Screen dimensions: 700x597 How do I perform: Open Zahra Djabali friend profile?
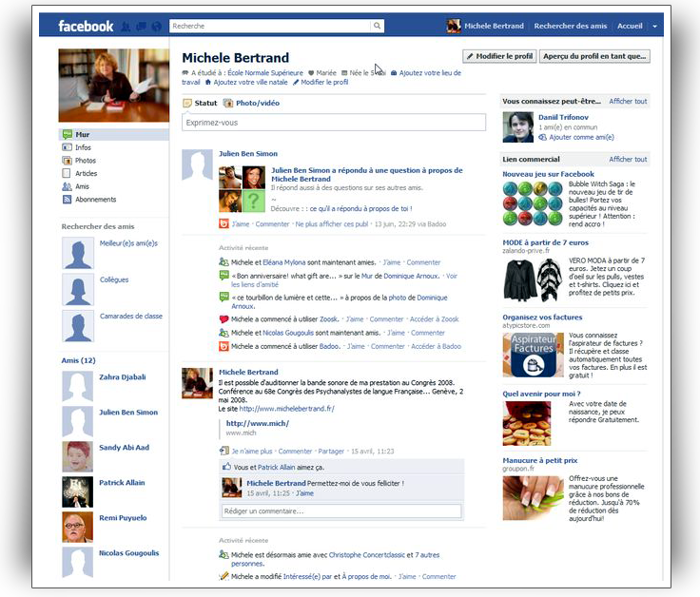[x=123, y=377]
